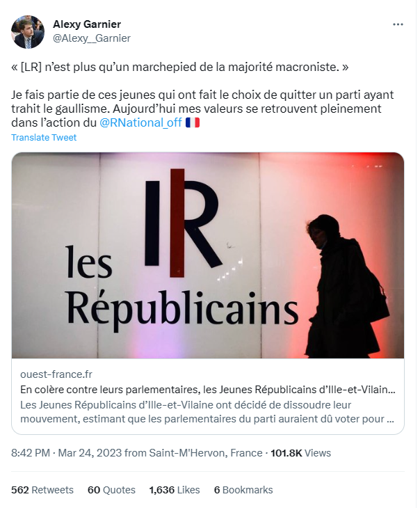
Task: Open the three-dot more options menu
Action: pos(398,24)
